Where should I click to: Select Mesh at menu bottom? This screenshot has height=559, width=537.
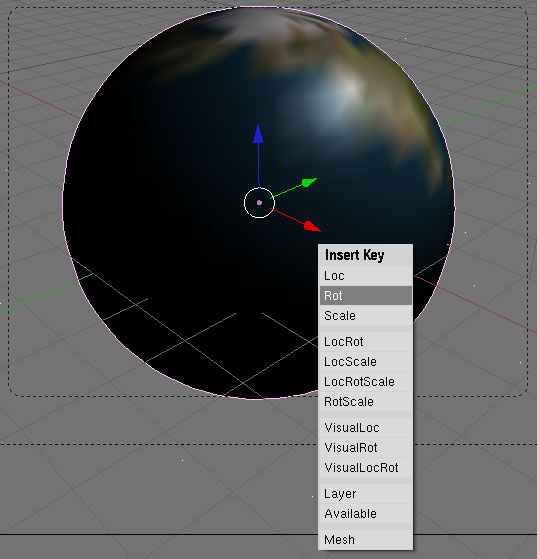coord(366,539)
